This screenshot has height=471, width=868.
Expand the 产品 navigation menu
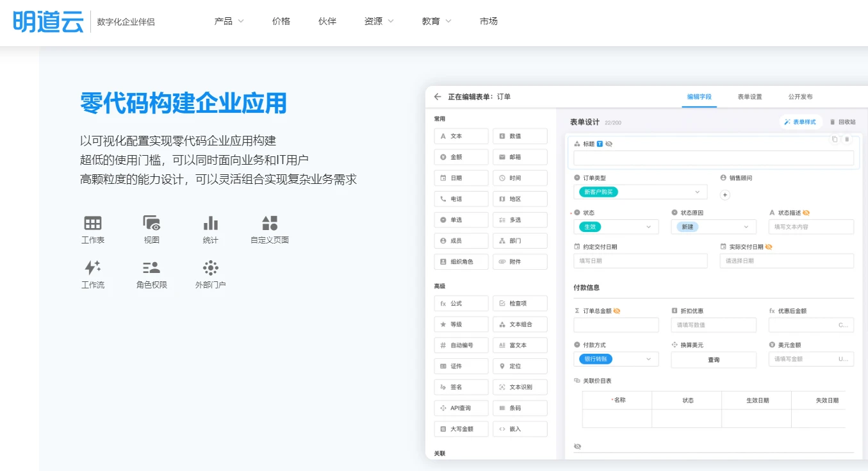pyautogui.click(x=229, y=21)
